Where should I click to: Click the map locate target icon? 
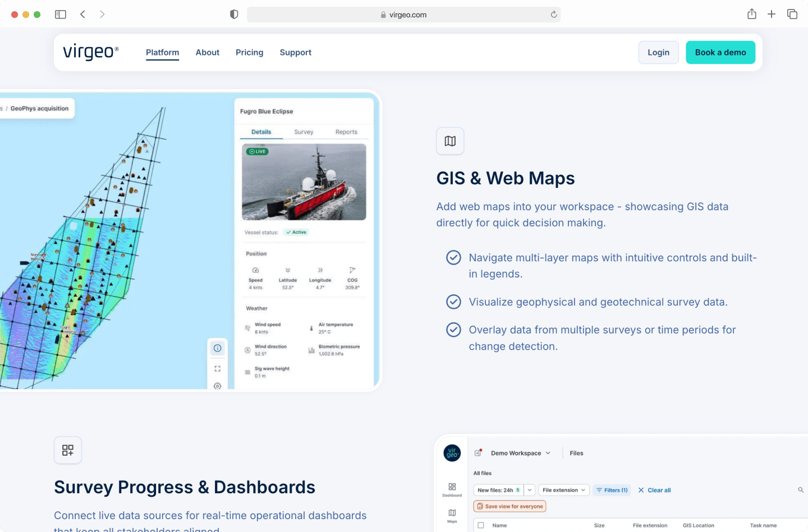218,386
